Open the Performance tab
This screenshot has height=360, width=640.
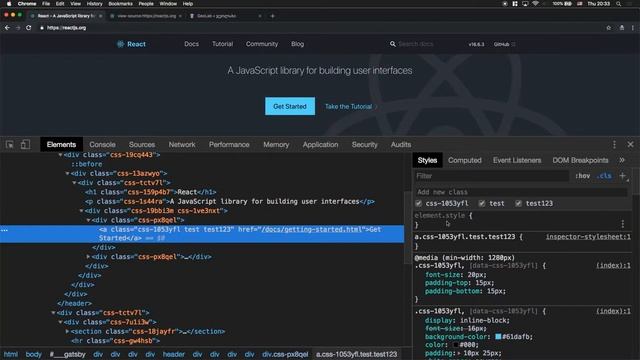click(x=229, y=144)
